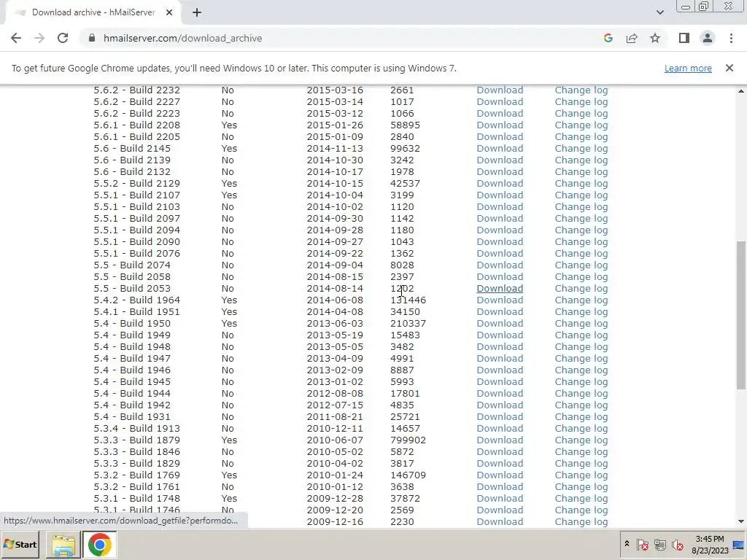Viewport: 747px width, 560px height.
Task: Open the Chrome side panel
Action: click(684, 38)
